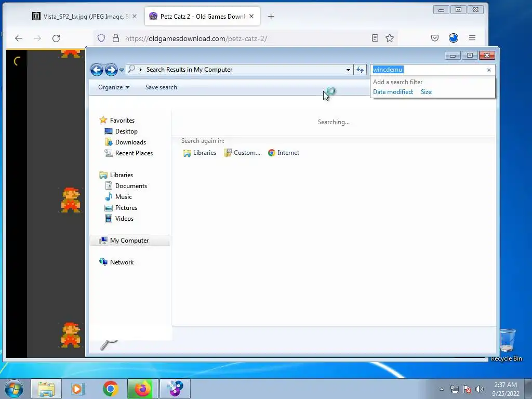This screenshot has width=532, height=399.
Task: Add Size search filter
Action: (427, 92)
